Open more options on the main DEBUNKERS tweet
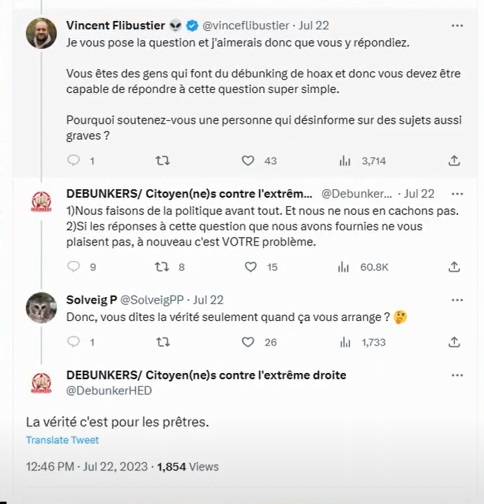484x504 pixels. (457, 376)
